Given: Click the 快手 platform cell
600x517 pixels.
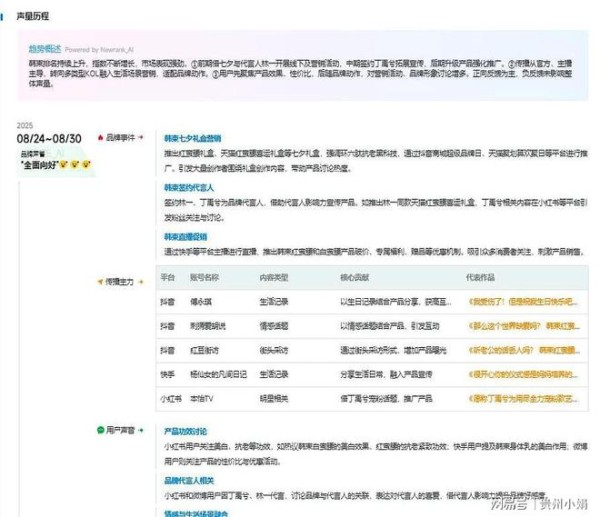Looking at the screenshot, I should 167,374.
